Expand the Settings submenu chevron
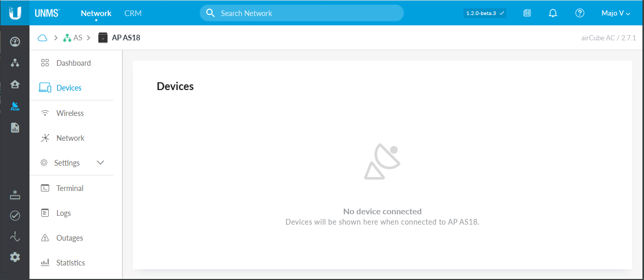The height and width of the screenshot is (280, 644). [x=100, y=163]
